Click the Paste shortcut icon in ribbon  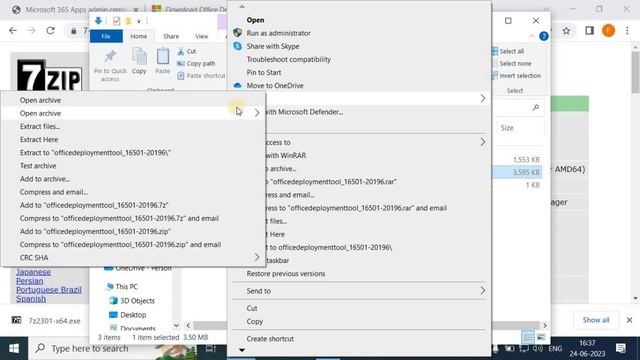click(181, 76)
